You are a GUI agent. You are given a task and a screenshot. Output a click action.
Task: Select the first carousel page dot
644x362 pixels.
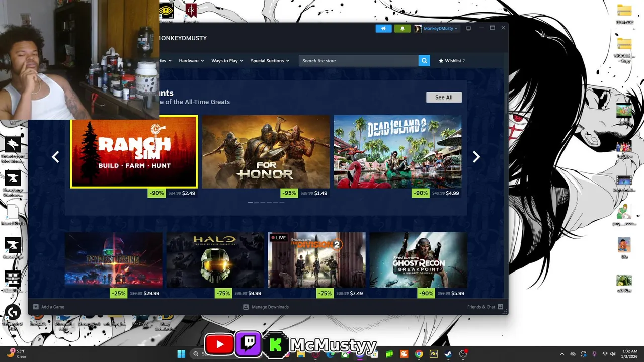[250, 202]
